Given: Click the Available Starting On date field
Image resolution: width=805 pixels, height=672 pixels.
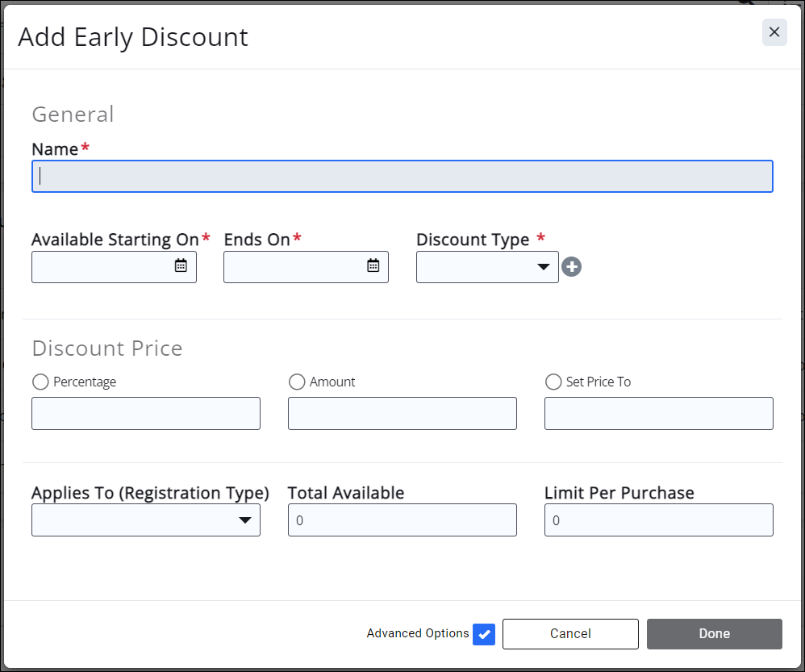Looking at the screenshot, I should (101, 267).
